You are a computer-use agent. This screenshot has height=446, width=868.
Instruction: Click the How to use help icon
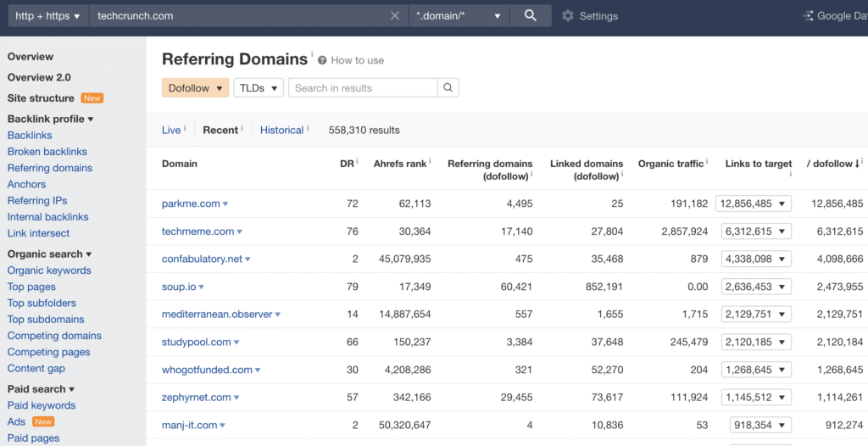322,60
